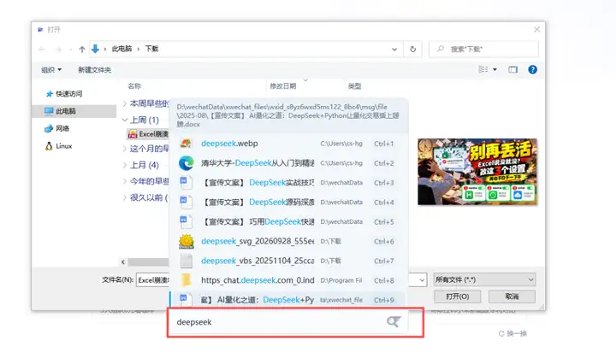This screenshot has height=364, width=616.
Task: Expand the 上月 (4) group chevron
Action: (125, 165)
